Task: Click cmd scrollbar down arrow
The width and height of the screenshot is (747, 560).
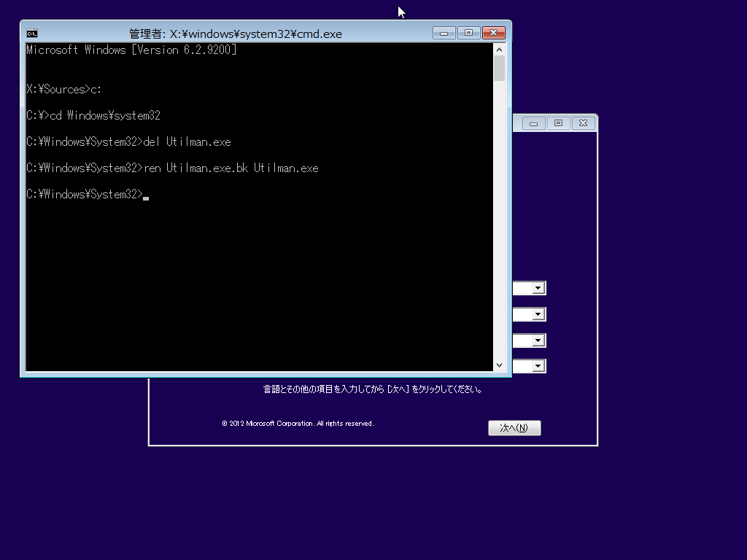Action: click(x=499, y=365)
